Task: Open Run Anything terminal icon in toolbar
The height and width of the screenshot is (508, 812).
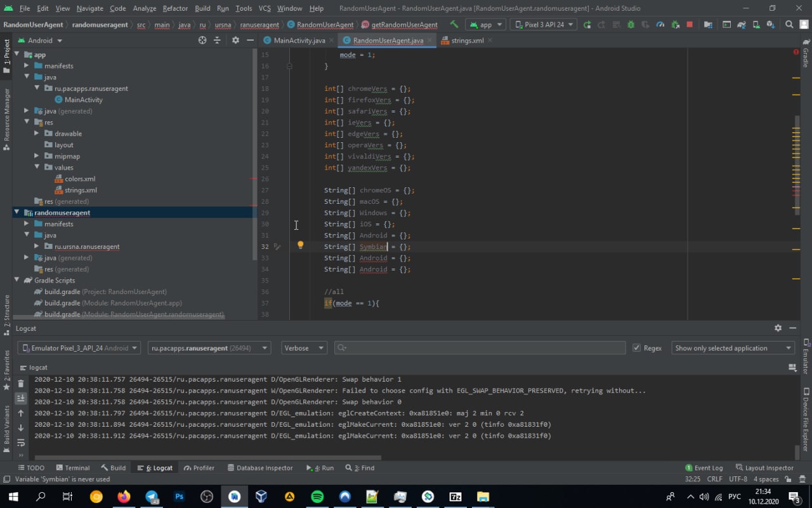Action: [726, 25]
